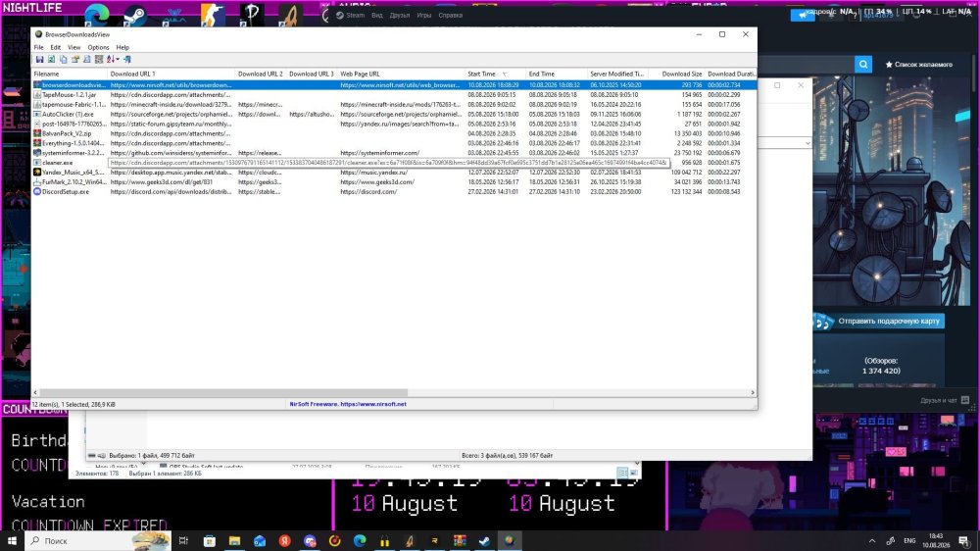Screen dimensions: 980x551
Task: Open Properties via the toolbar icon
Action: tap(75, 60)
